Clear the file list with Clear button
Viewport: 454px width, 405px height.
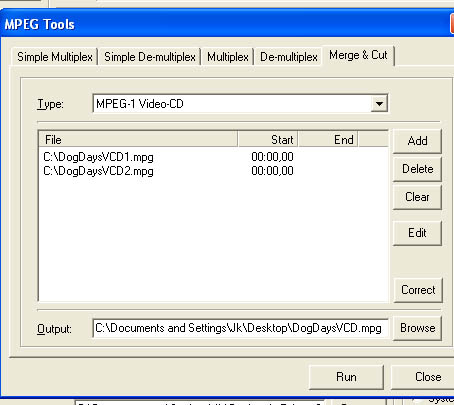pos(417,197)
